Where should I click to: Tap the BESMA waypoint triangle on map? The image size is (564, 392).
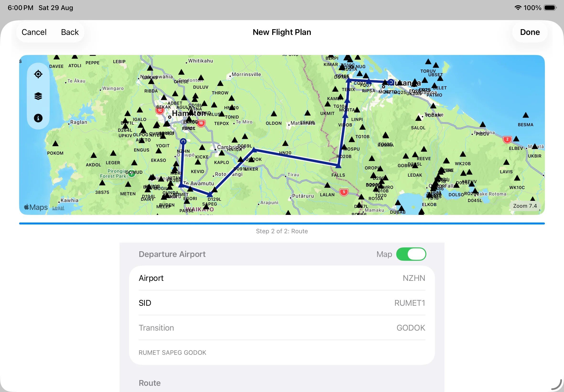(x=526, y=115)
